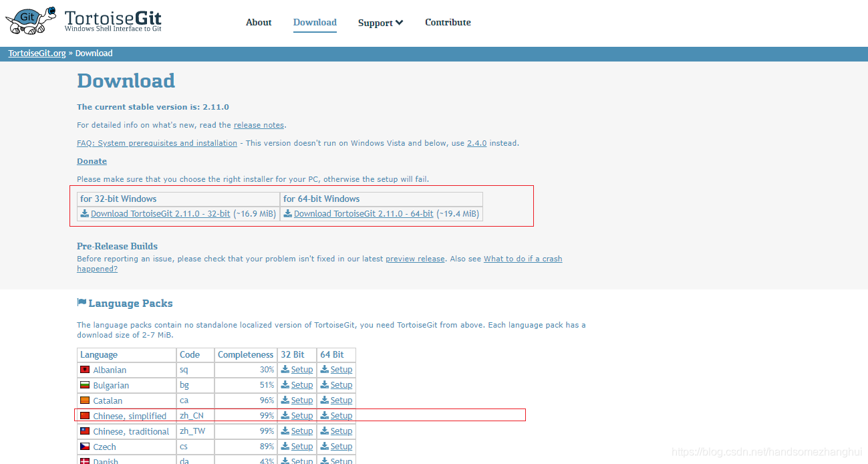Click the Chinese traditional flag icon
Viewport: 868px width, 464px height.
(85, 431)
